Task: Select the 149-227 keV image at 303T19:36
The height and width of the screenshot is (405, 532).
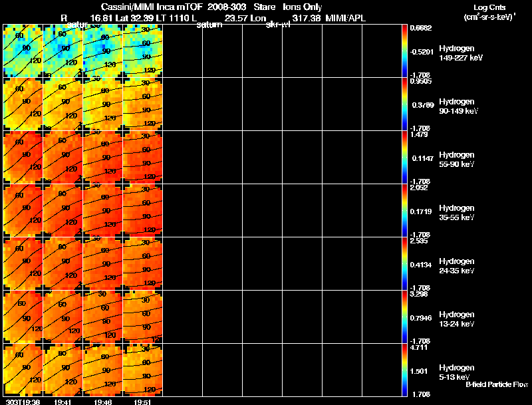Action: [x=23, y=51]
